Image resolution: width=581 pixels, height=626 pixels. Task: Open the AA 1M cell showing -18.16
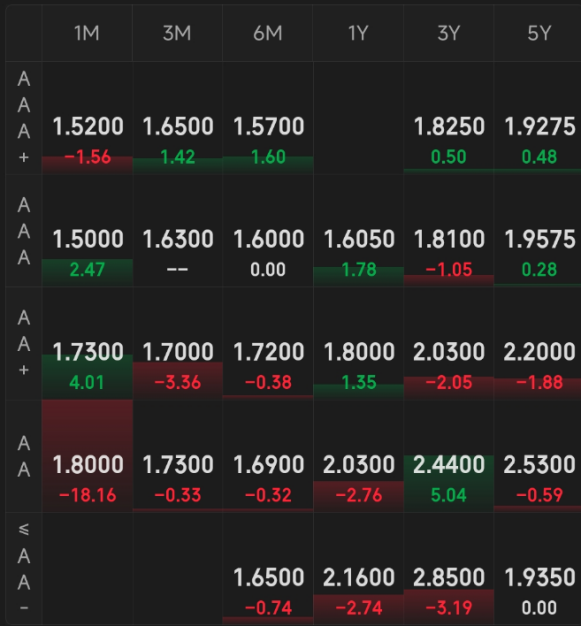[87, 456]
